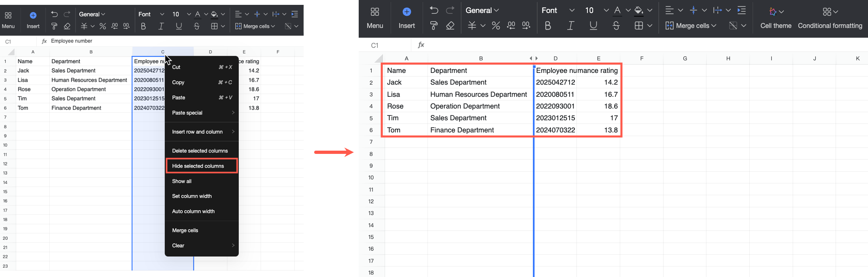Click Insert button in the right screenshot
Screen dimensions: 868x277
coord(407,18)
